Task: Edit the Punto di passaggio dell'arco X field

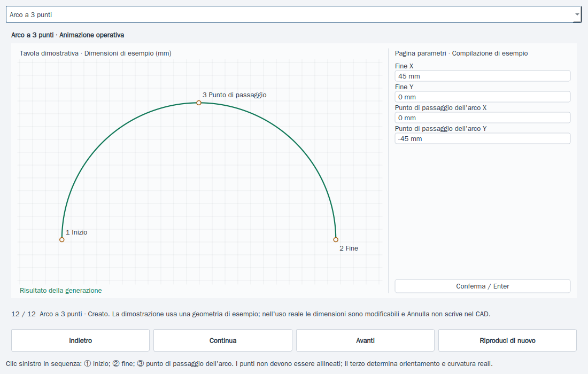Action: click(x=483, y=118)
